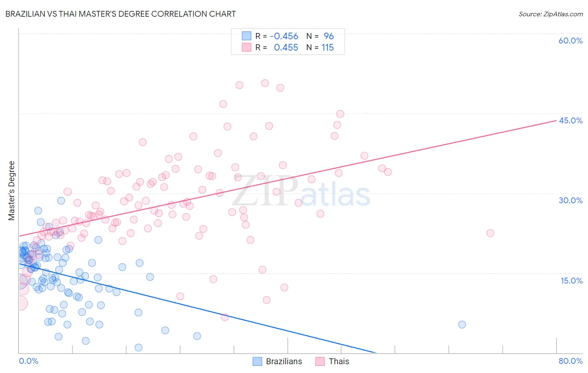Click the blue Brazilians legend swatch
The width and height of the screenshot is (588, 373).
(x=257, y=361)
